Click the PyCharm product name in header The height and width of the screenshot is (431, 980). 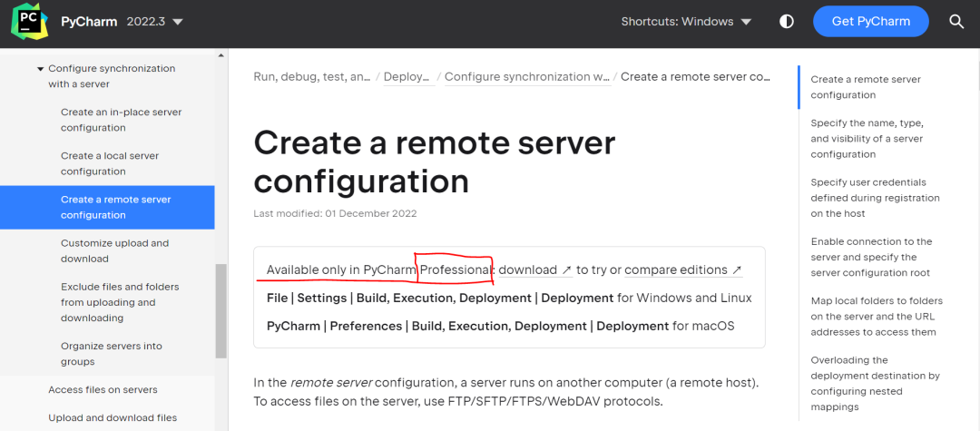tap(89, 22)
